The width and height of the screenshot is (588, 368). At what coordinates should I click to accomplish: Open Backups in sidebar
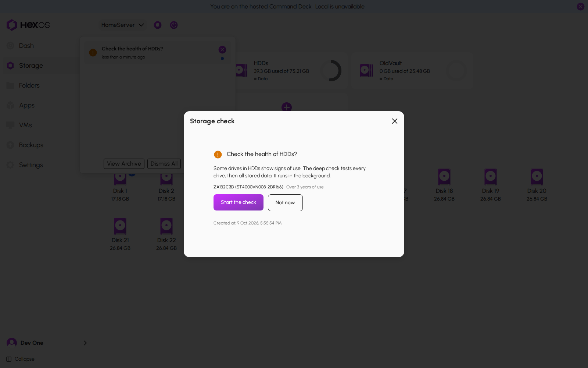(x=31, y=145)
